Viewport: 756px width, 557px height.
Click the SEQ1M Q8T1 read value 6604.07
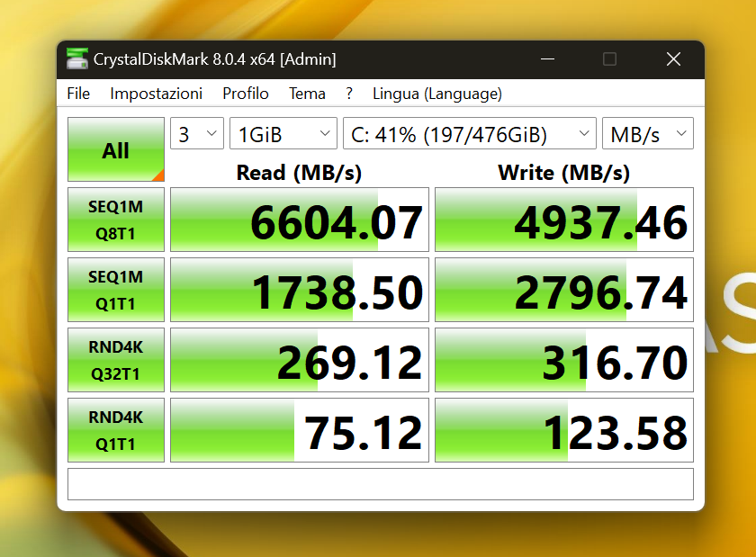300,220
